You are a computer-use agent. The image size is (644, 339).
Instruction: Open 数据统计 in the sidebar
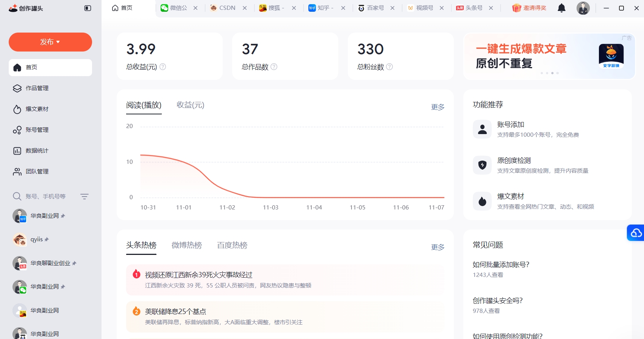coord(50,151)
